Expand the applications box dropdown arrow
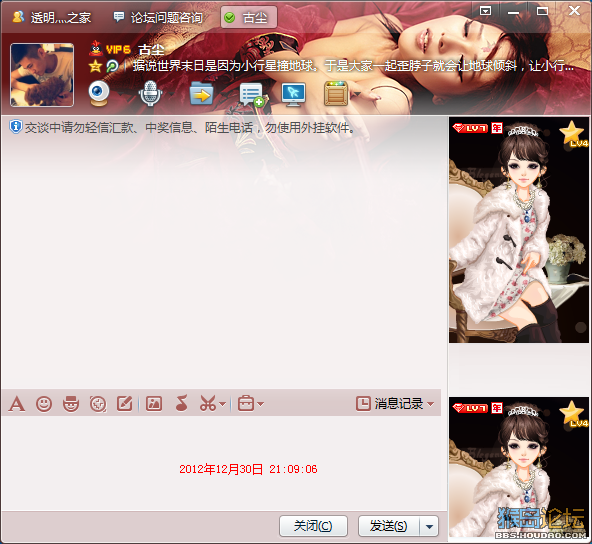 357,94
